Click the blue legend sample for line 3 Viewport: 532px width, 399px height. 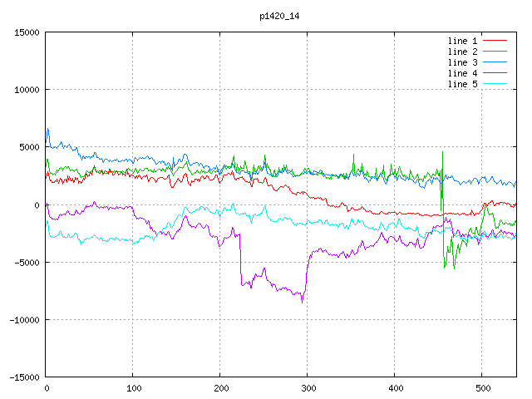point(495,62)
